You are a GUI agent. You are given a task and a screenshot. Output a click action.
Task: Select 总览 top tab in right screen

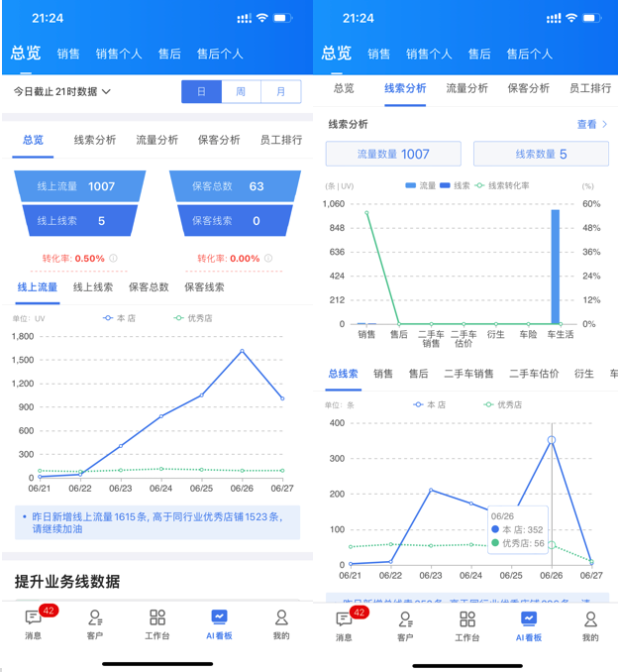337,53
